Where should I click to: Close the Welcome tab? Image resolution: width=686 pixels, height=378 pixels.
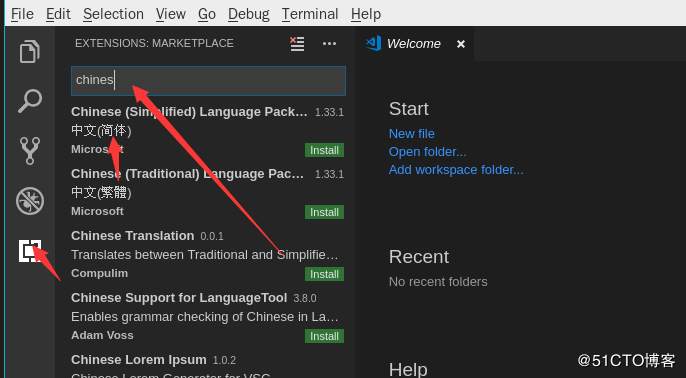[461, 44]
